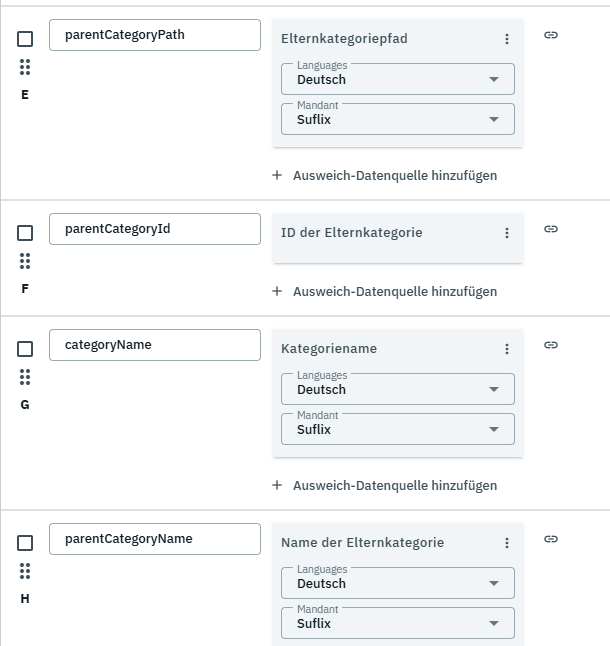610x646 pixels.
Task: Tick the checkbox for parentCategoryPath row
Action: point(25,39)
